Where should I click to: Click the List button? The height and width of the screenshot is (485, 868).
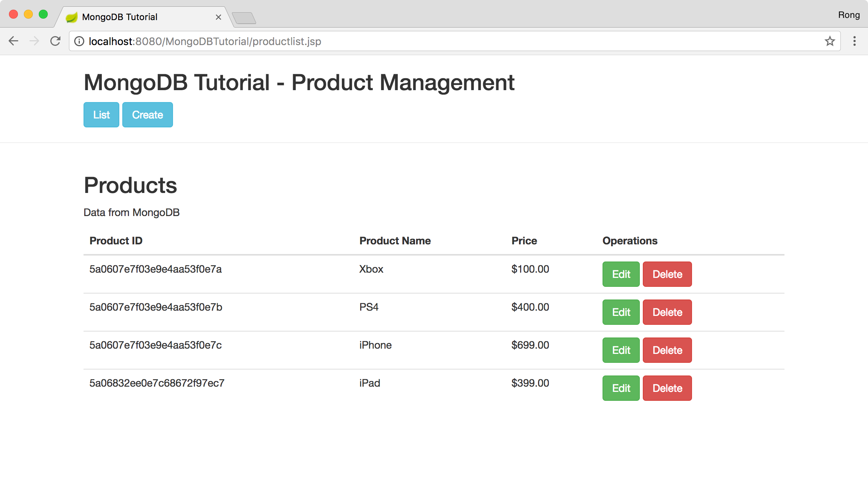coord(101,115)
